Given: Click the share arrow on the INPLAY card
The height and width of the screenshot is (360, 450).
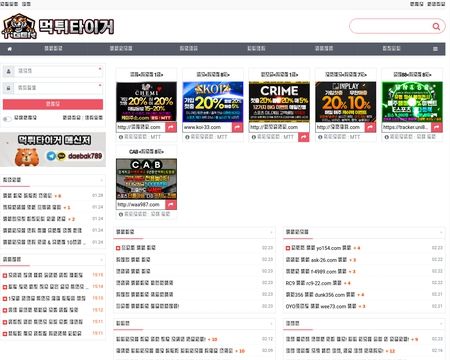Looking at the screenshot, I should (x=370, y=127).
